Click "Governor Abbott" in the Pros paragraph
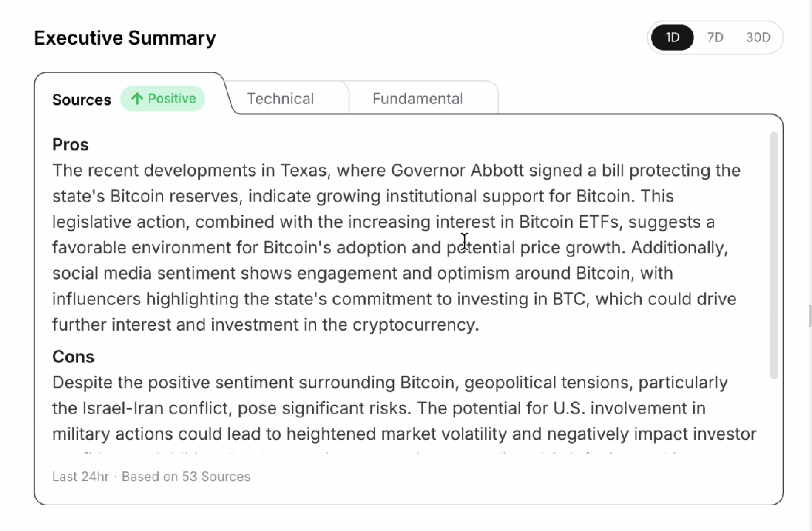The height and width of the screenshot is (531, 812). (457, 171)
